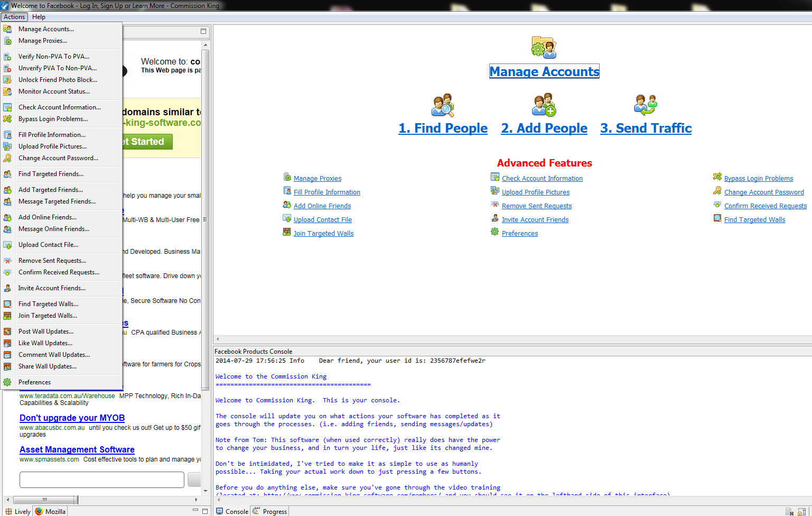Screen dimensions: 812x516
Task: Click the icon beside Join Targeted Walls link
Action: click(x=287, y=232)
